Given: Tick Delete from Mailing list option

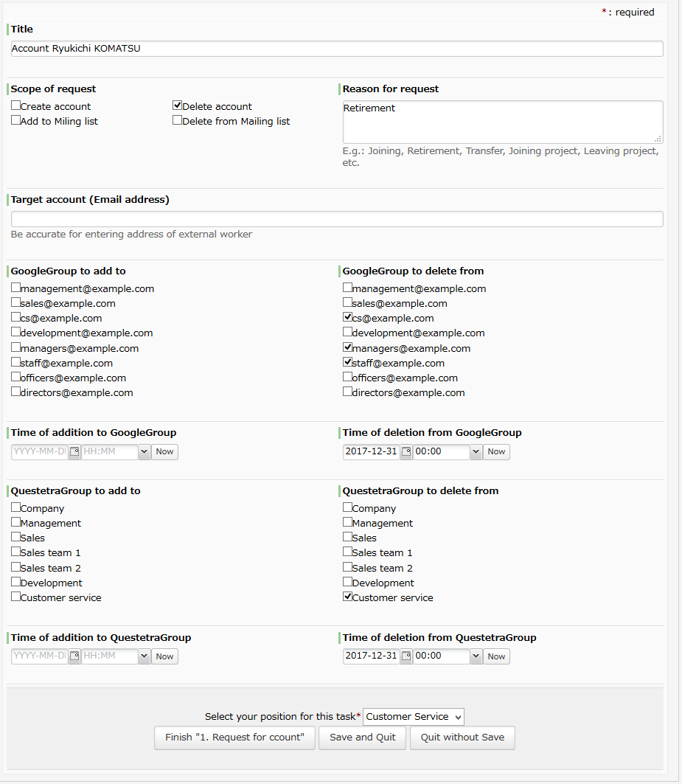Looking at the screenshot, I should pyautogui.click(x=177, y=120).
